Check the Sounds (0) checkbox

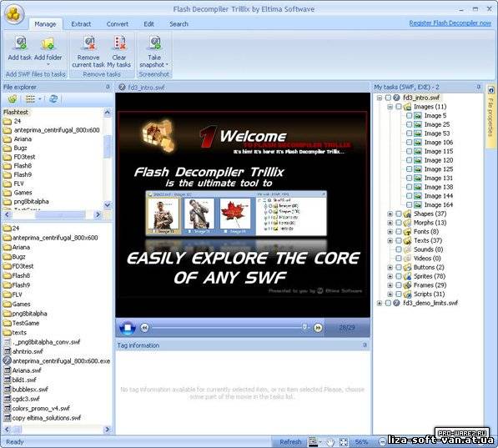(x=399, y=249)
